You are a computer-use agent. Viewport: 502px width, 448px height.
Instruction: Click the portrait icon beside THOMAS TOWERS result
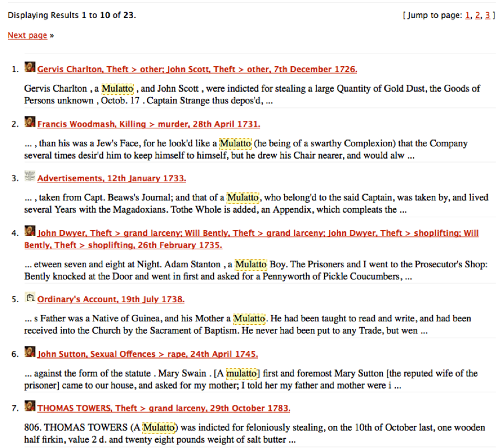(x=30, y=406)
